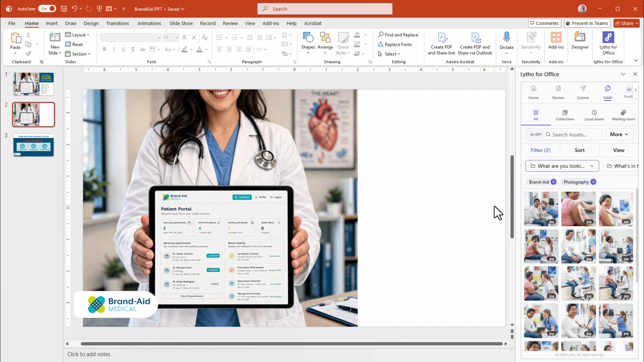Click the Filter (2) button
The height and width of the screenshot is (362, 644).
(x=540, y=150)
